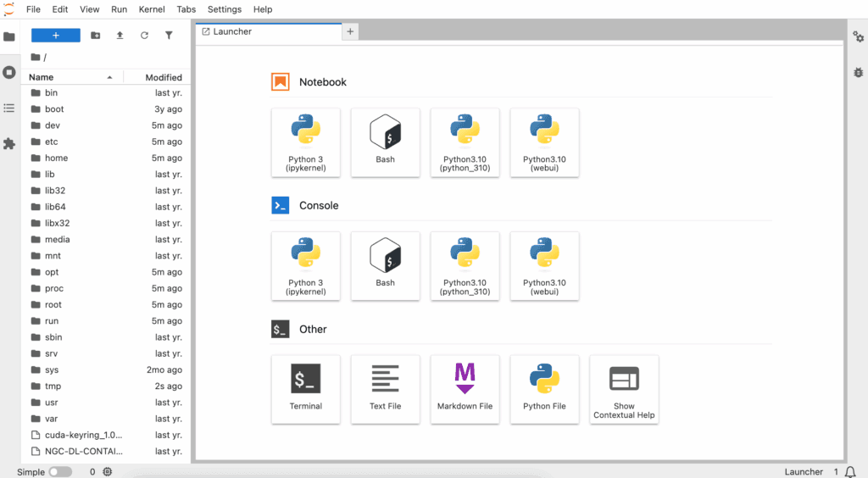
Task: Launch Terminal from the Other section
Action: (x=306, y=389)
